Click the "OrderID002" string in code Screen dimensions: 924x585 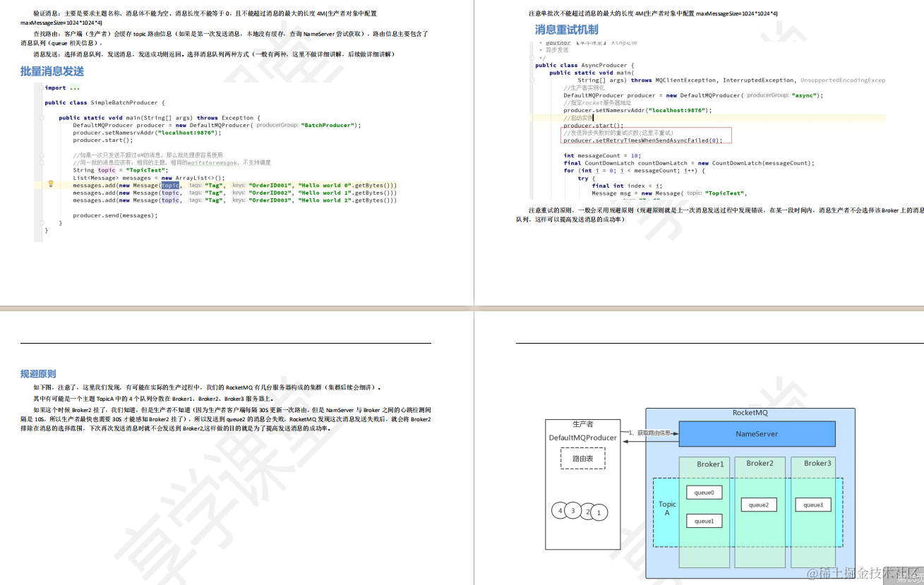click(271, 193)
